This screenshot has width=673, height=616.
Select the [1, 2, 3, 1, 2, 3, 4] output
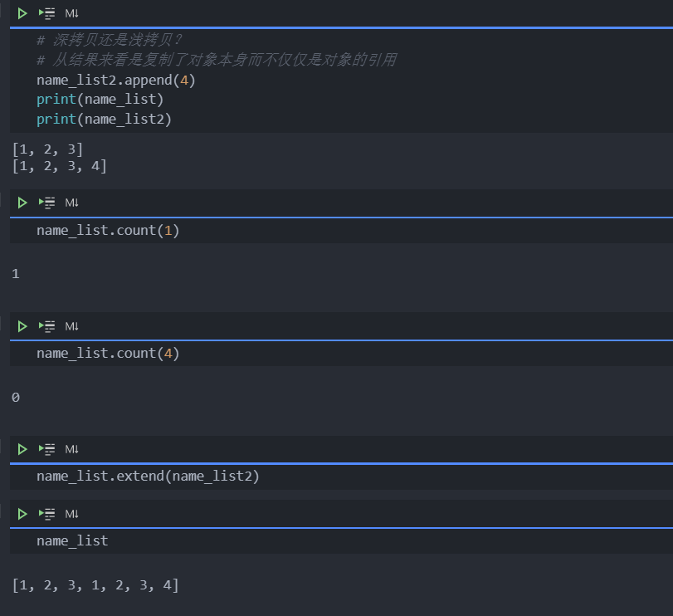point(95,585)
